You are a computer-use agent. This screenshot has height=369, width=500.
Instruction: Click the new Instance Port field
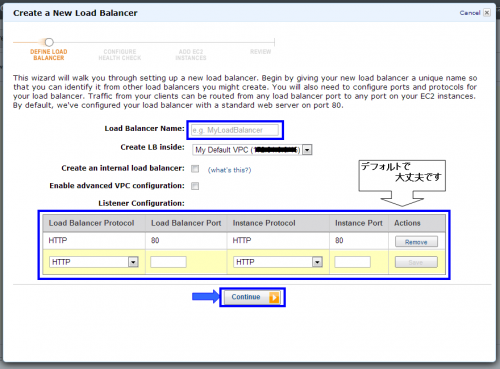pos(352,262)
